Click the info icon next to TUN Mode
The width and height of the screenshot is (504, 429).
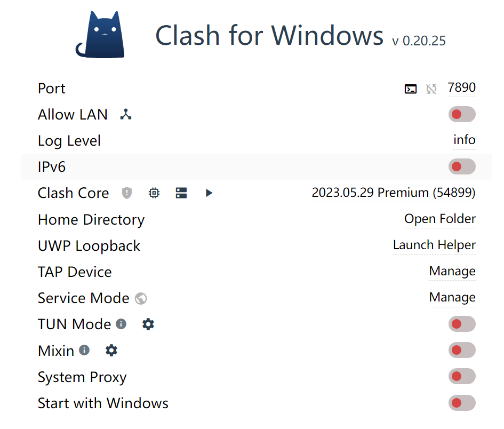121,324
